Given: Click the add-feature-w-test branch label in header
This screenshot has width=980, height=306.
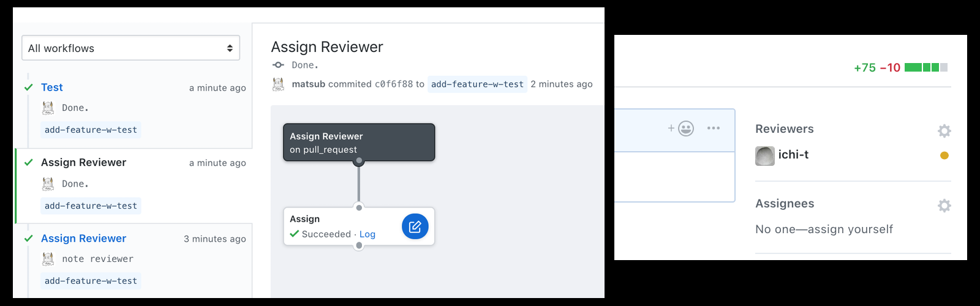Looking at the screenshot, I should point(477,84).
